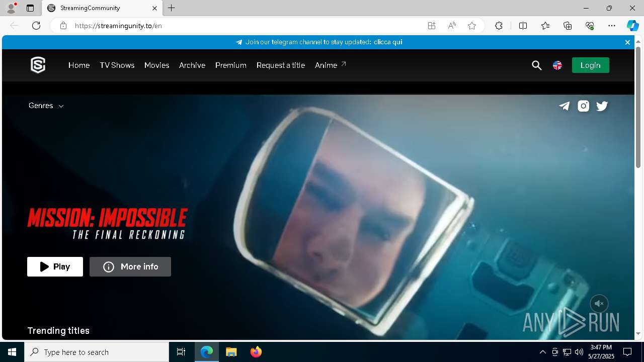This screenshot has width=644, height=362.
Task: Open the Copilot sidebar icon
Action: click(x=632, y=26)
